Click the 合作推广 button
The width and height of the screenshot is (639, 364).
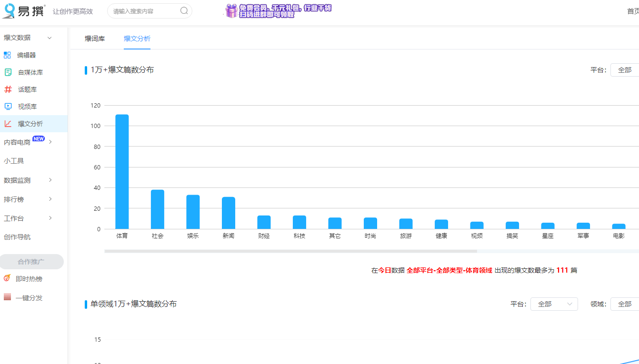(x=31, y=262)
